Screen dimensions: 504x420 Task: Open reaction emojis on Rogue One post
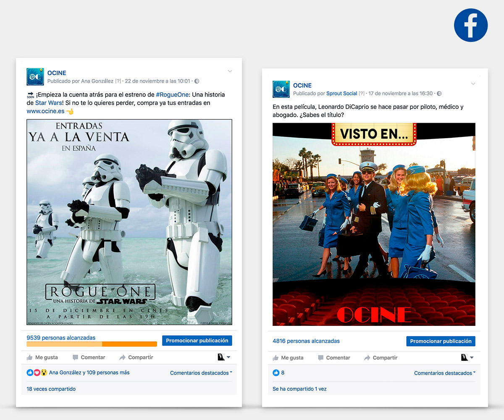tap(37, 373)
